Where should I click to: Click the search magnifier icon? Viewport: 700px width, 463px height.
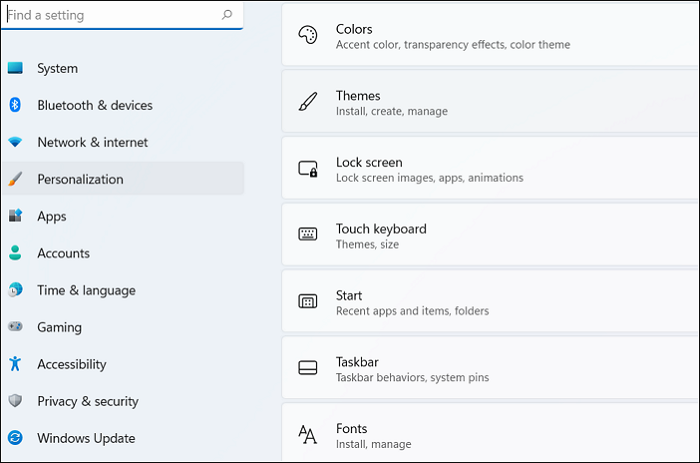pos(227,15)
